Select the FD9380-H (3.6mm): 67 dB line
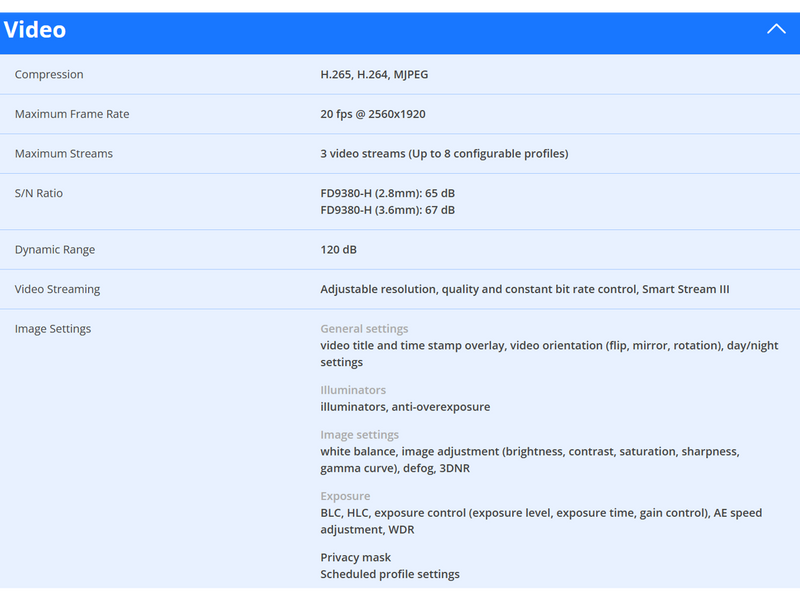Image resolution: width=800 pixels, height=600 pixels. click(x=387, y=210)
